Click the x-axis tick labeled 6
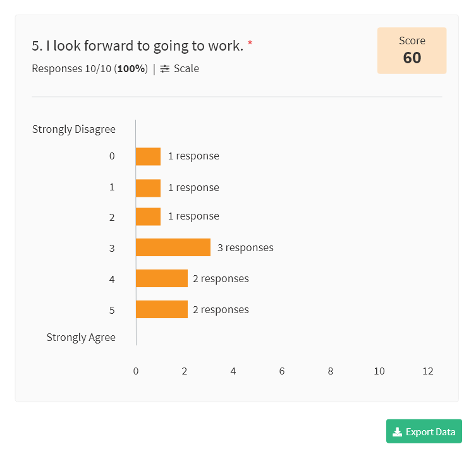Screen dimensions: 476x458 (282, 371)
